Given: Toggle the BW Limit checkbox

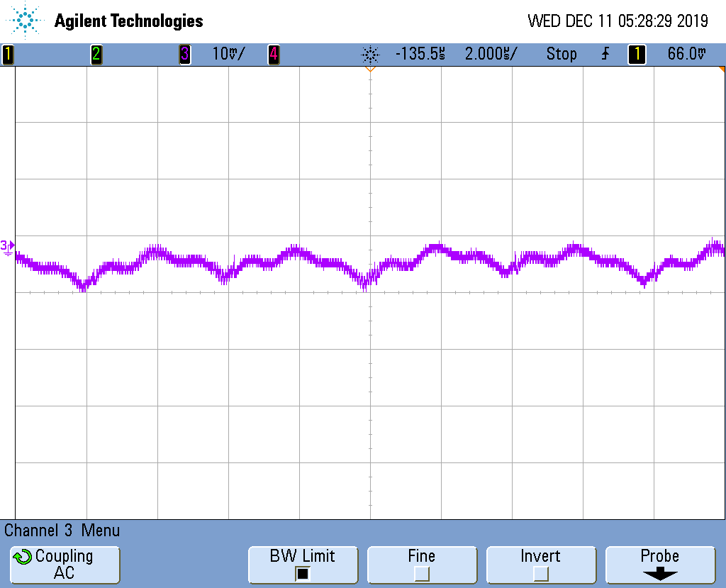Looking at the screenshot, I should click(x=303, y=573).
